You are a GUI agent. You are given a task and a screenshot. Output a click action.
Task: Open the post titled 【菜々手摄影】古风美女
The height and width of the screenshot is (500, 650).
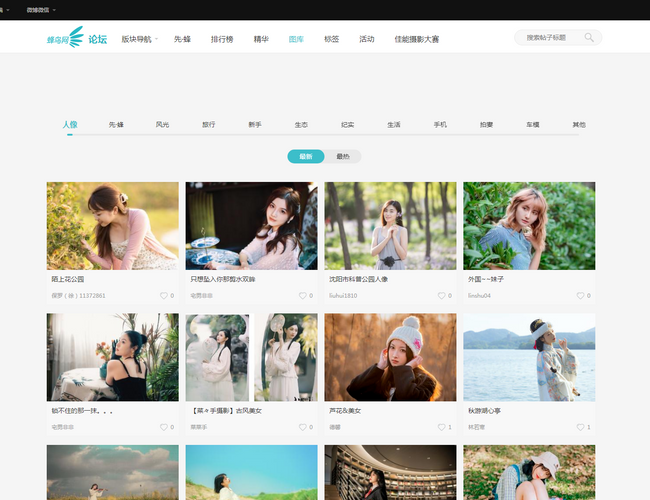click(226, 410)
